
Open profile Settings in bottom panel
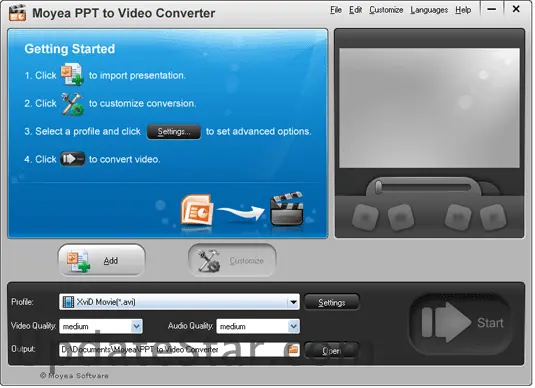pos(332,303)
